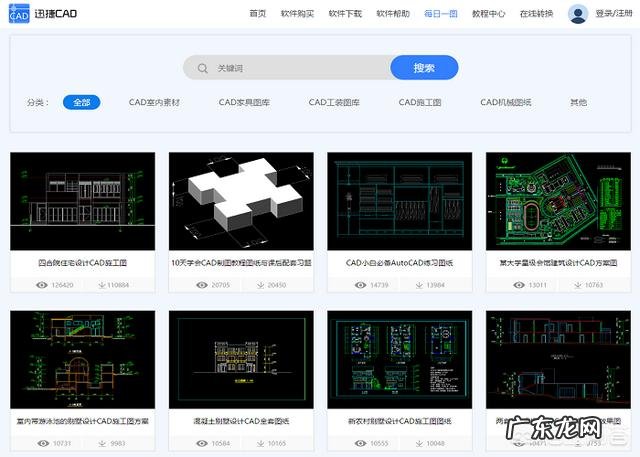This screenshot has width=640, height=457.
Task: Filter by CAD室内素材 category
Action: click(x=154, y=102)
